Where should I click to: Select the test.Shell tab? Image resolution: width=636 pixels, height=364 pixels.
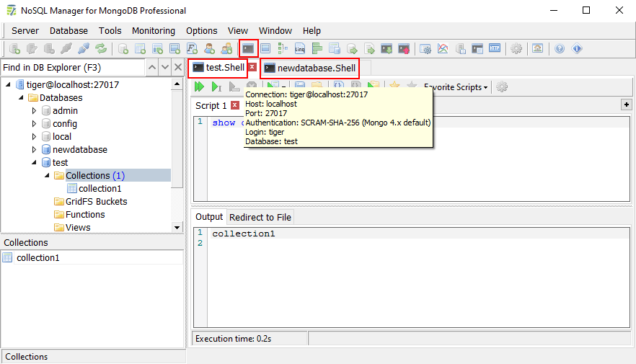pyautogui.click(x=218, y=67)
